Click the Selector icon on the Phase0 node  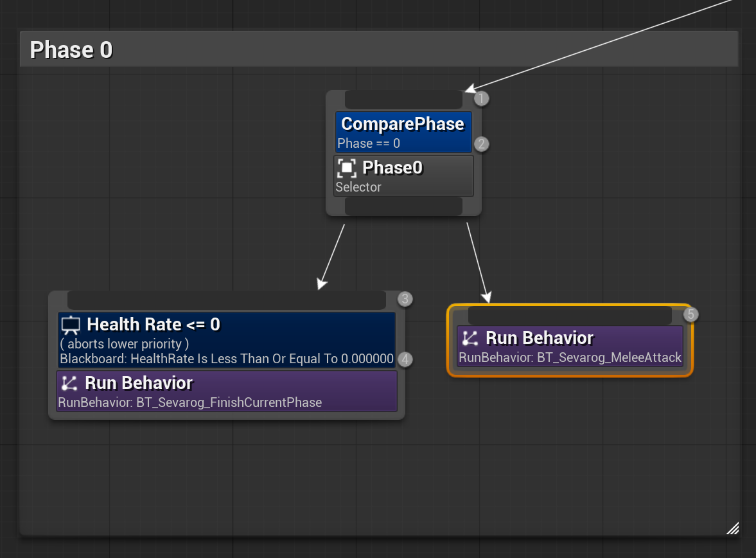[347, 168]
